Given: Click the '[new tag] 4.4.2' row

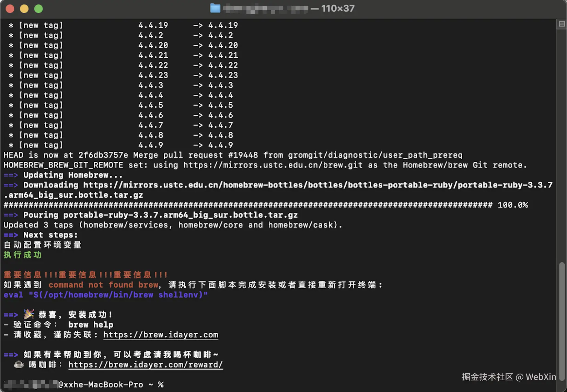Looking at the screenshot, I should [x=120, y=35].
